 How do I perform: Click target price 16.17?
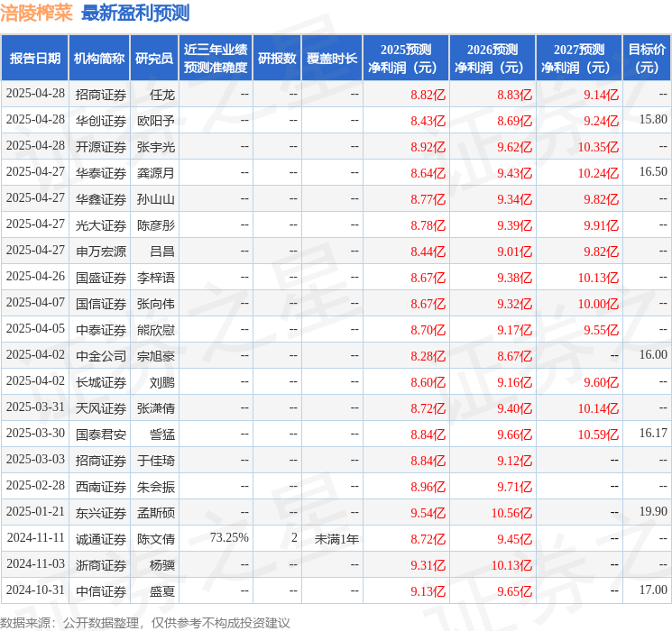pyautogui.click(x=653, y=433)
